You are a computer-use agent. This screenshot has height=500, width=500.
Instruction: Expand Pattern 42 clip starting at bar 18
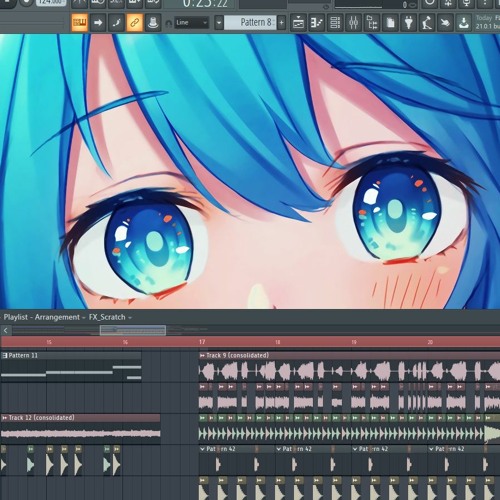(279, 449)
